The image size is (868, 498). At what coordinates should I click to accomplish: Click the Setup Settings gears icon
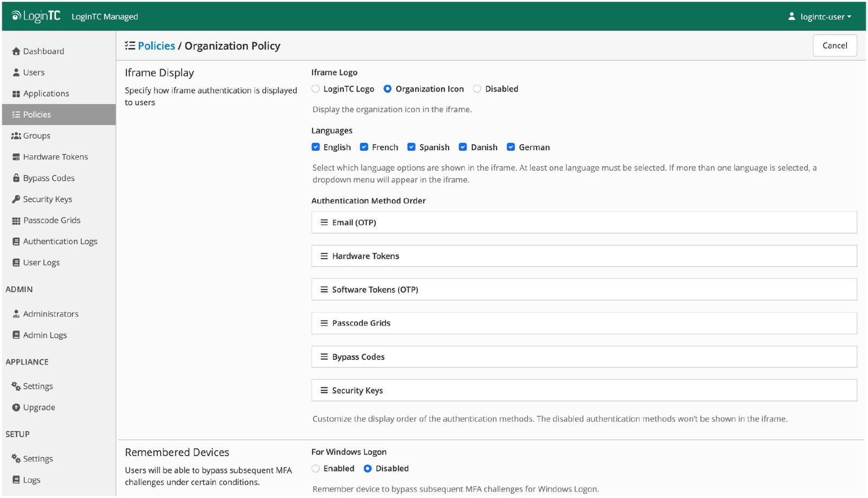pos(16,458)
